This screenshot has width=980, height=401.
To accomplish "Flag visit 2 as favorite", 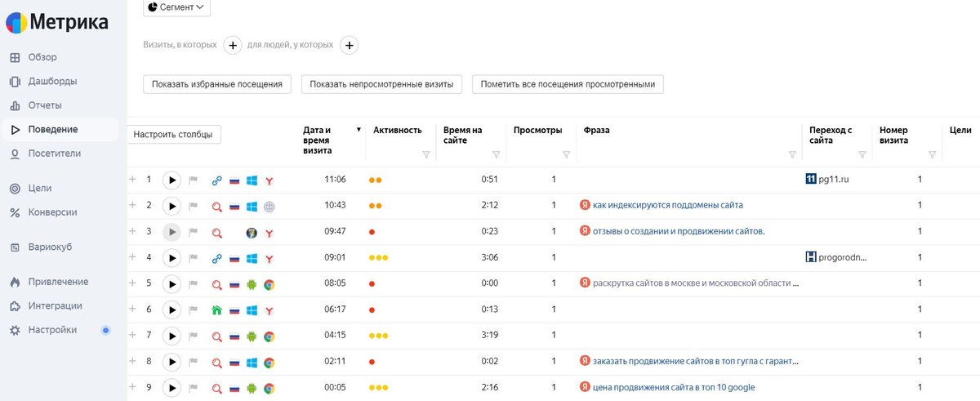I will tap(194, 207).
